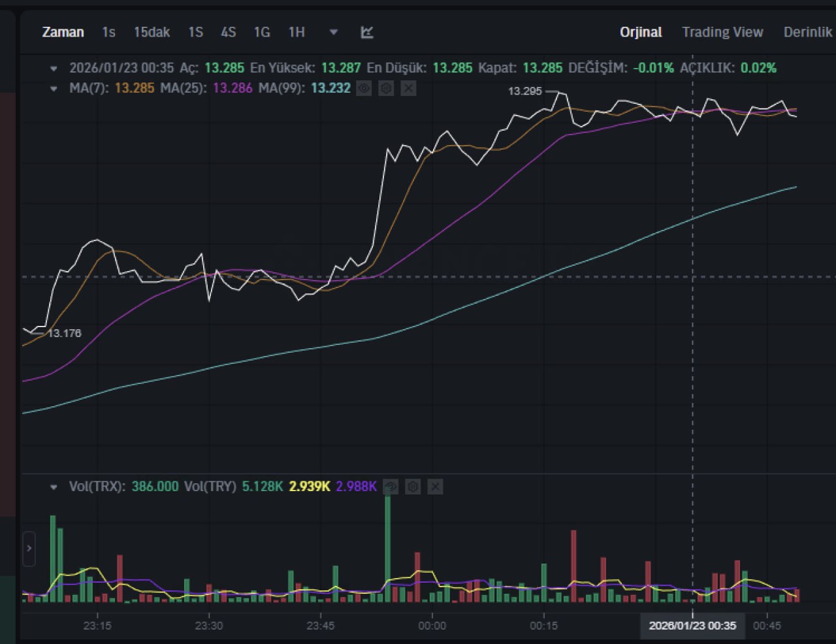Select the 1G daily interval
Viewport: 836px width, 644px height.
tap(262, 32)
